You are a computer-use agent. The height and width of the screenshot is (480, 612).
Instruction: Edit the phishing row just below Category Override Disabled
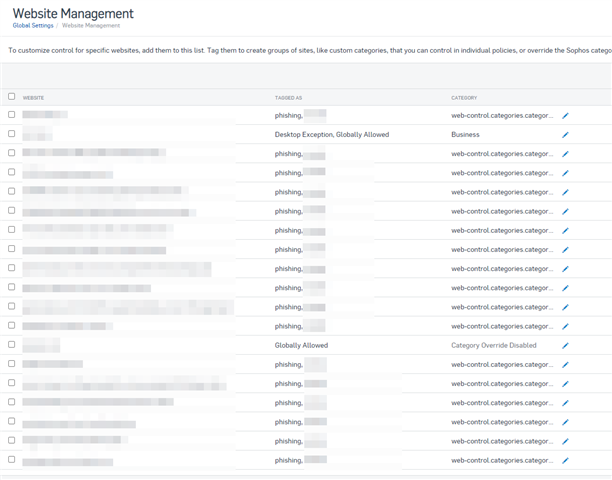tap(565, 364)
